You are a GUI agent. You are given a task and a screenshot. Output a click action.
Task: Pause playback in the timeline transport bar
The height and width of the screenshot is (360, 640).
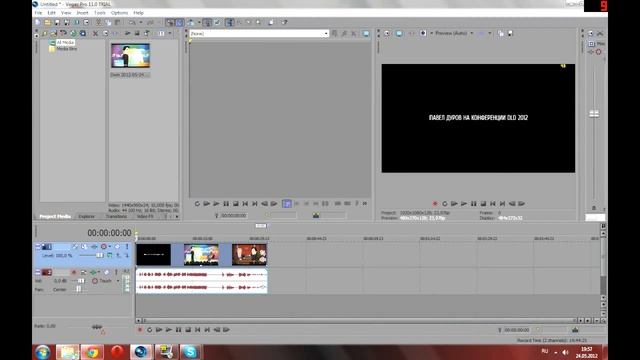(x=178, y=330)
